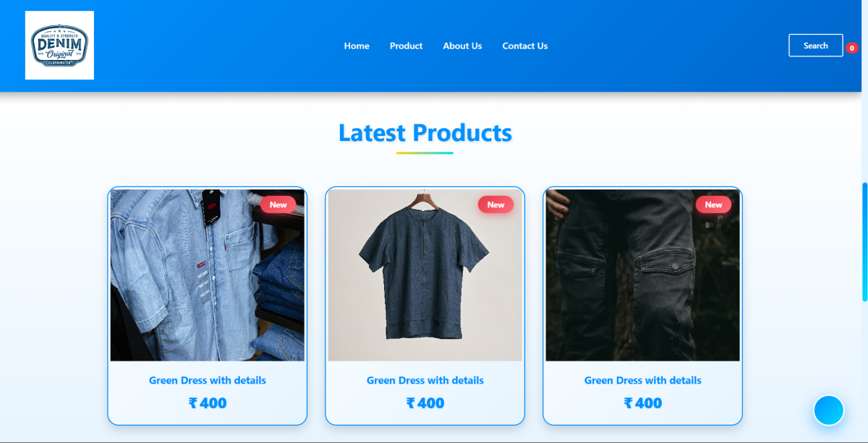868x443 pixels.
Task: Open the About Us page
Action: pyautogui.click(x=462, y=46)
